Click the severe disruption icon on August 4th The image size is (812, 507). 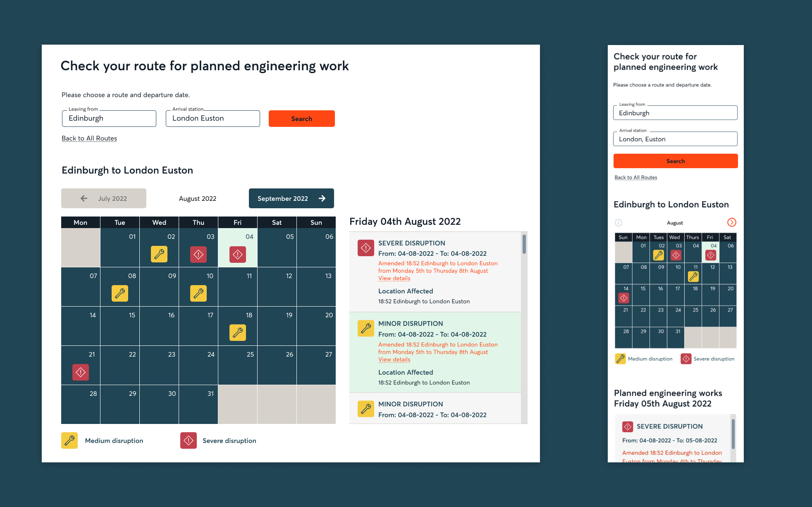tap(237, 255)
